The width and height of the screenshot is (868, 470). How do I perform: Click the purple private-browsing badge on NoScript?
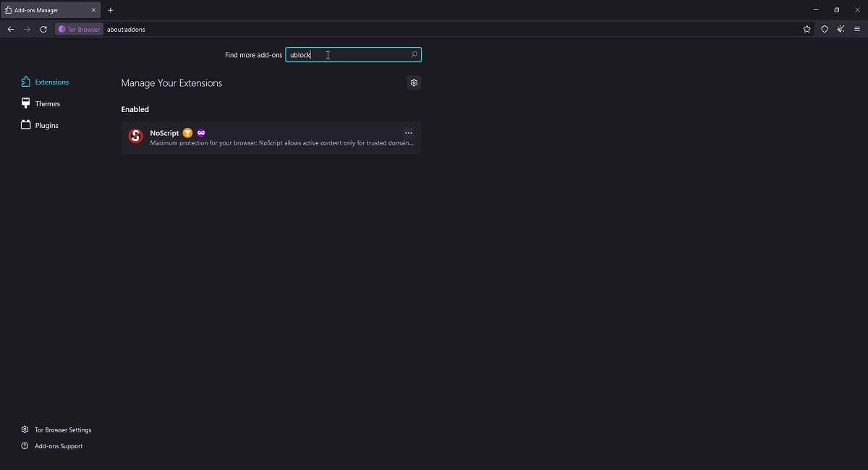coord(201,132)
